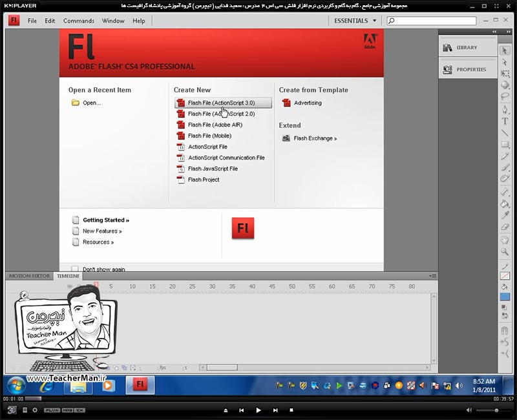The width and height of the screenshot is (517, 420).
Task: Open the Help menu
Action: 139,21
